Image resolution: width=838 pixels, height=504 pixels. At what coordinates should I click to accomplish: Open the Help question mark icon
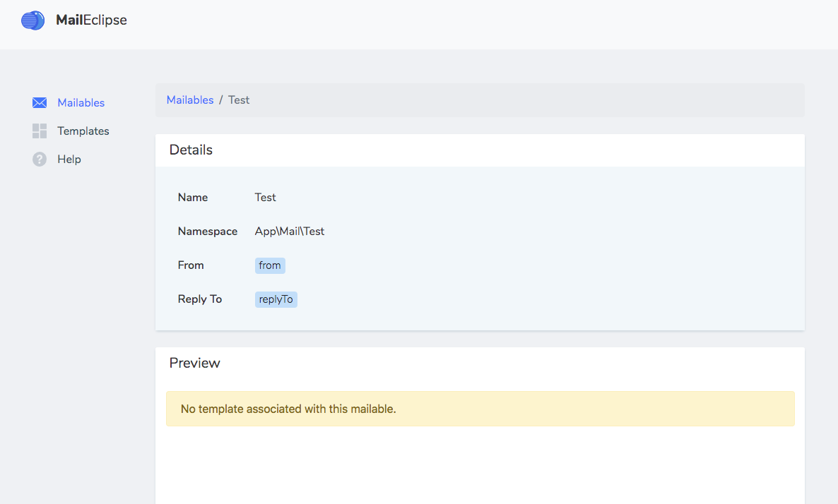coord(39,159)
